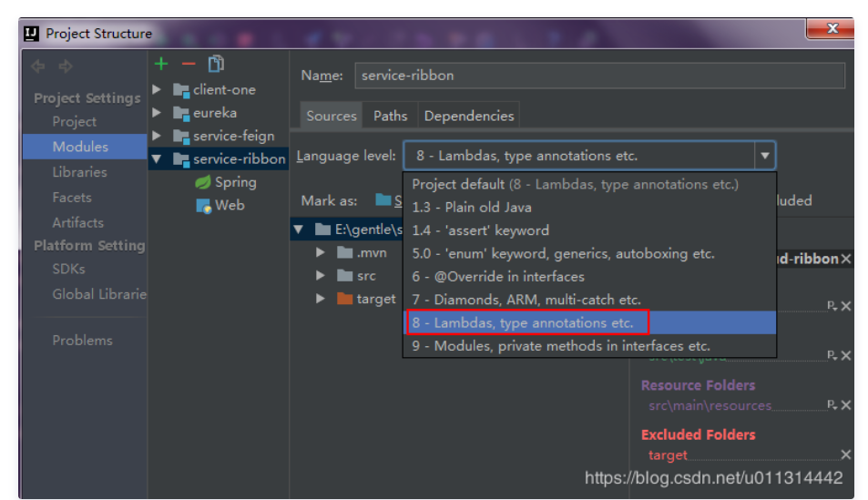Expand the service-feign module node
This screenshot has width=868, height=500.
click(x=157, y=136)
